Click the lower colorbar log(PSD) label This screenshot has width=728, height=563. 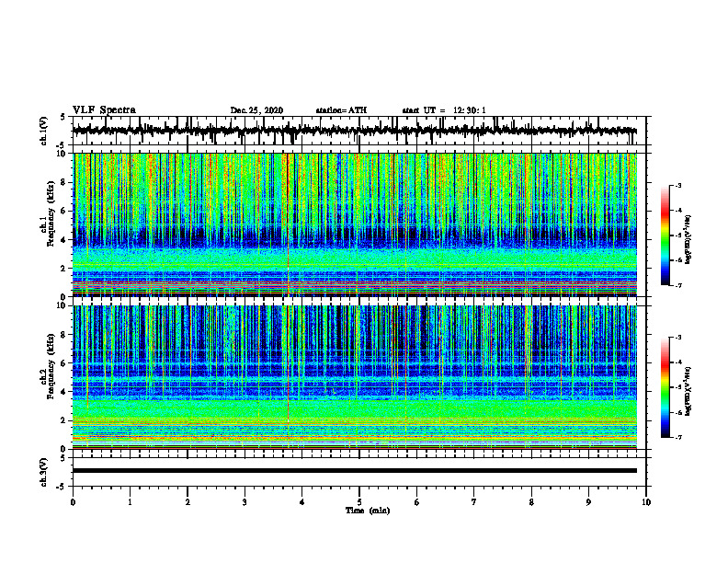(689, 392)
